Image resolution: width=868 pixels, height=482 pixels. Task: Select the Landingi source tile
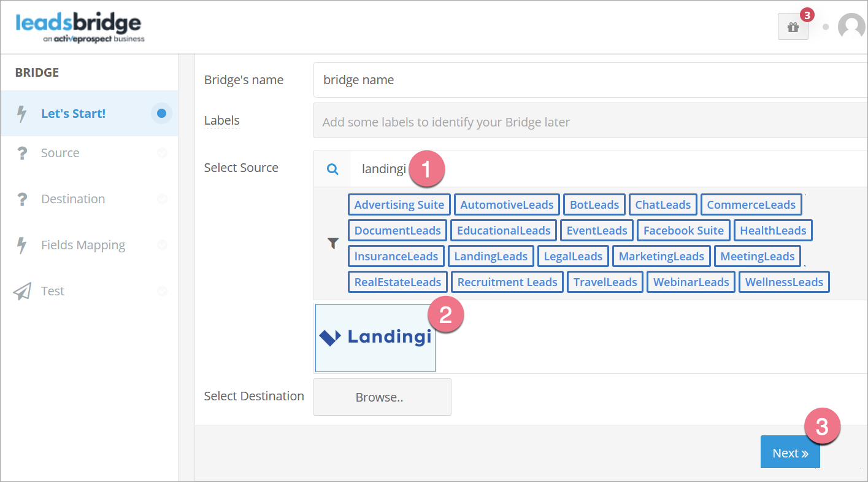click(x=375, y=338)
